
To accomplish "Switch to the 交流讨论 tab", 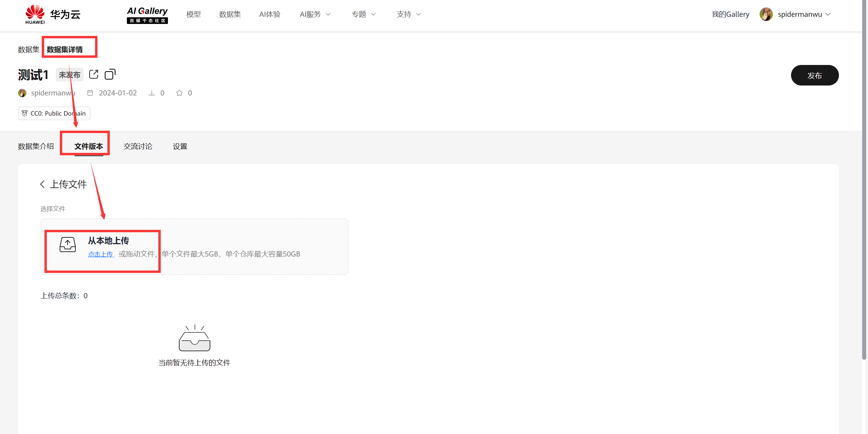I will [138, 146].
